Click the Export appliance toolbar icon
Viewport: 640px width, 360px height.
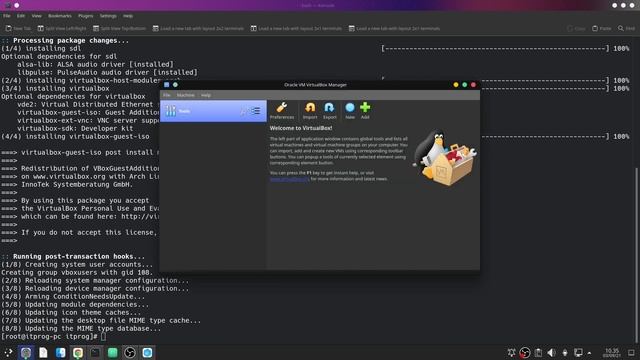[x=329, y=111]
